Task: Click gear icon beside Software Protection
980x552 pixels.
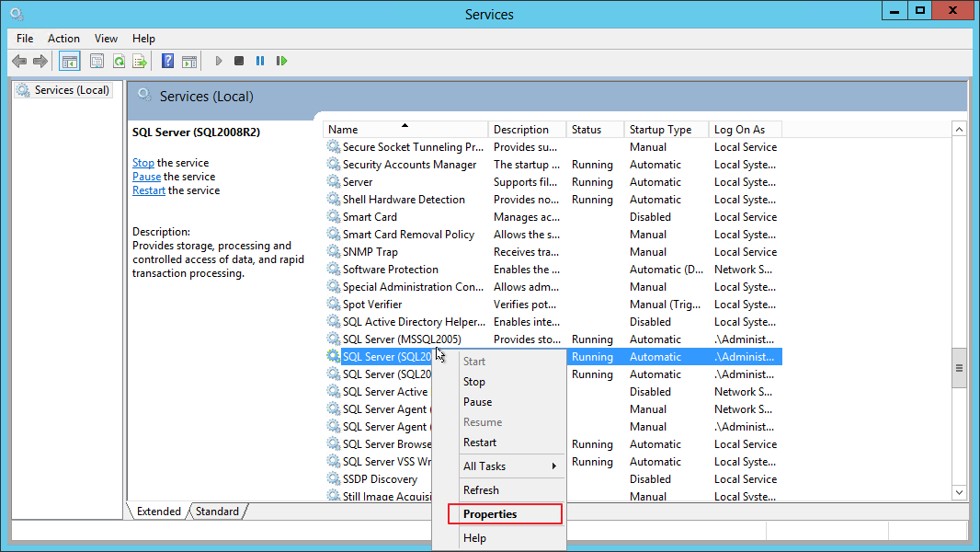Action: tap(333, 269)
